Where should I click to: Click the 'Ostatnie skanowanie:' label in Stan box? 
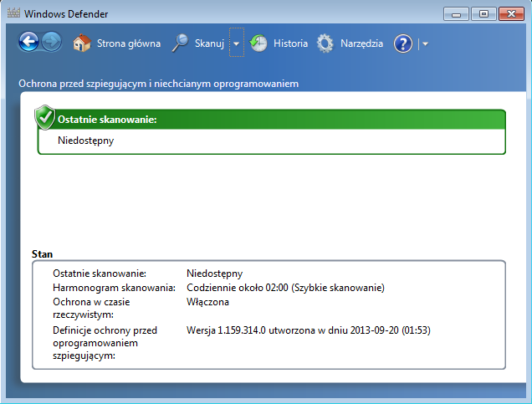coord(100,274)
